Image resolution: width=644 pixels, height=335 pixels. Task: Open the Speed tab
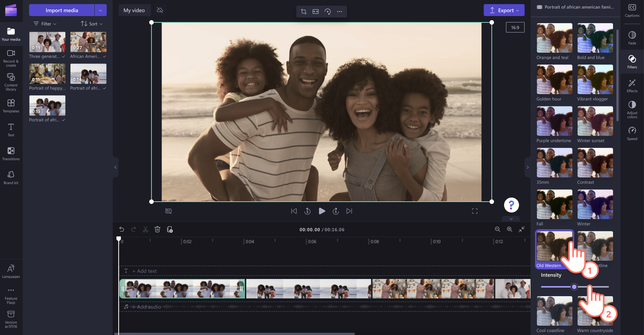pyautogui.click(x=632, y=133)
